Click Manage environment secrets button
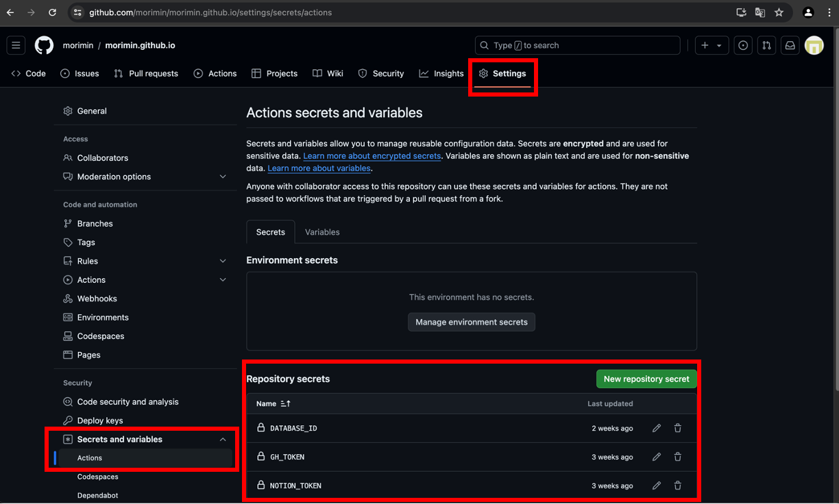The height and width of the screenshot is (504, 839). (472, 322)
